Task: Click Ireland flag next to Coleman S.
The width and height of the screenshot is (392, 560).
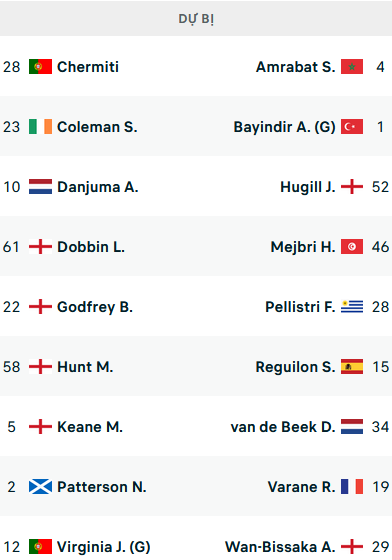Action: (40, 126)
